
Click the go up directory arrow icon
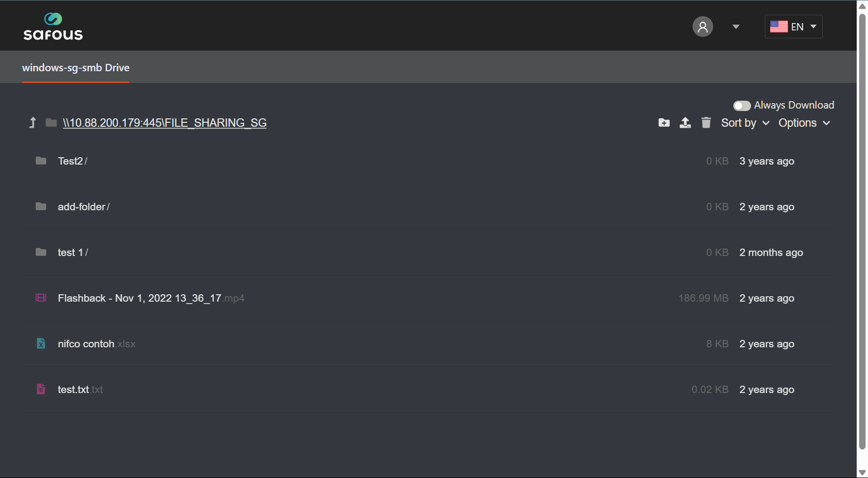32,122
